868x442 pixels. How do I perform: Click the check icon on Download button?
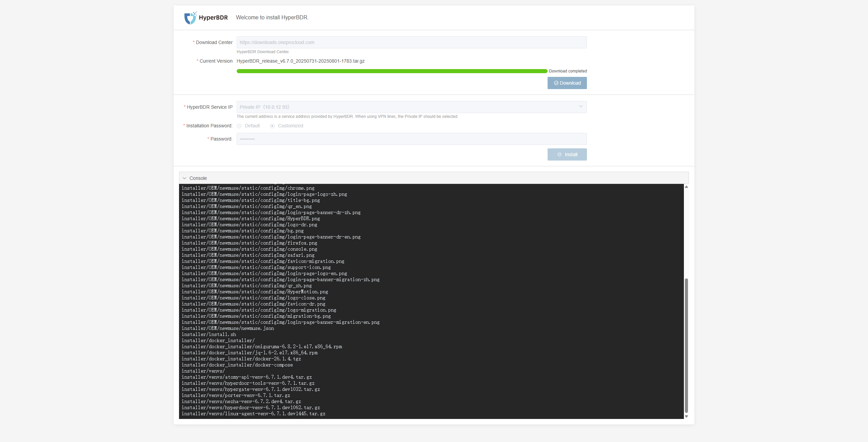[556, 83]
